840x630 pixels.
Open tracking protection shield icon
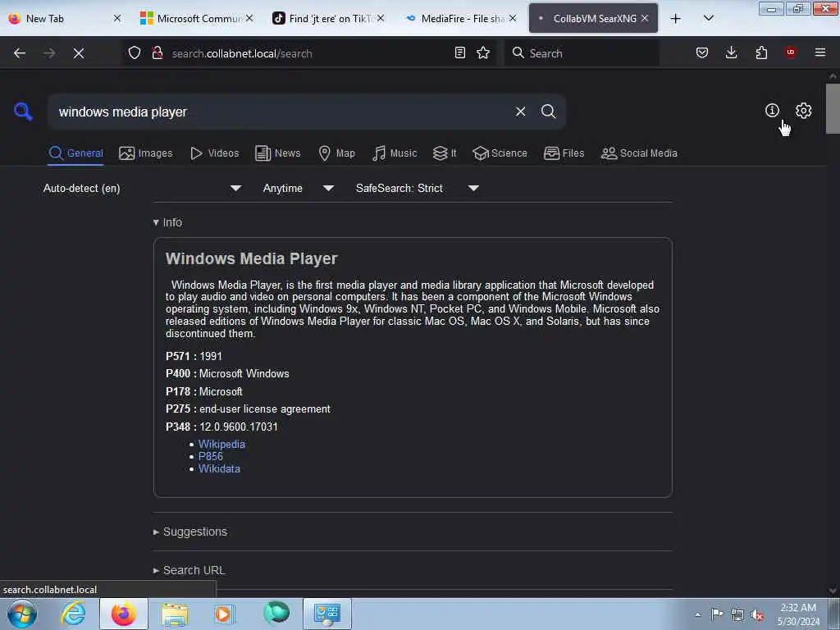[x=135, y=53]
